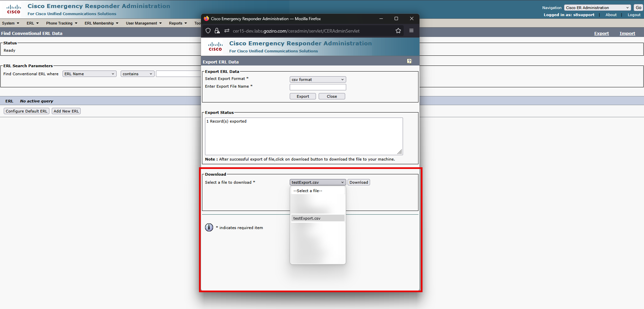This screenshot has width=644, height=309.
Task: Click the Export link in main window
Action: 601,33
